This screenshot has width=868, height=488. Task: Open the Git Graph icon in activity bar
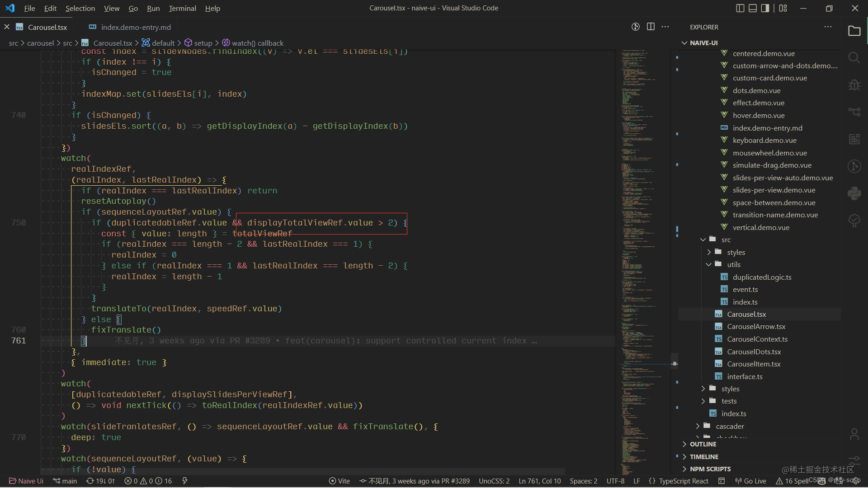(x=854, y=166)
